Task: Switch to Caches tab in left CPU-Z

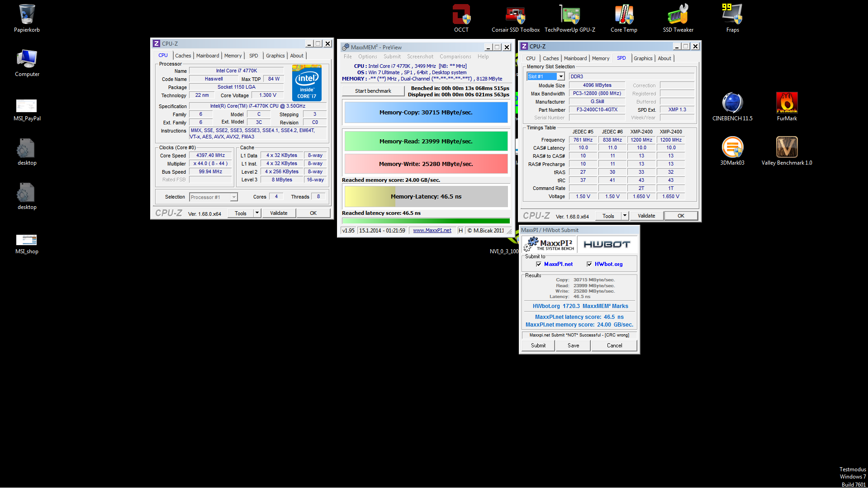Action: pyautogui.click(x=183, y=56)
